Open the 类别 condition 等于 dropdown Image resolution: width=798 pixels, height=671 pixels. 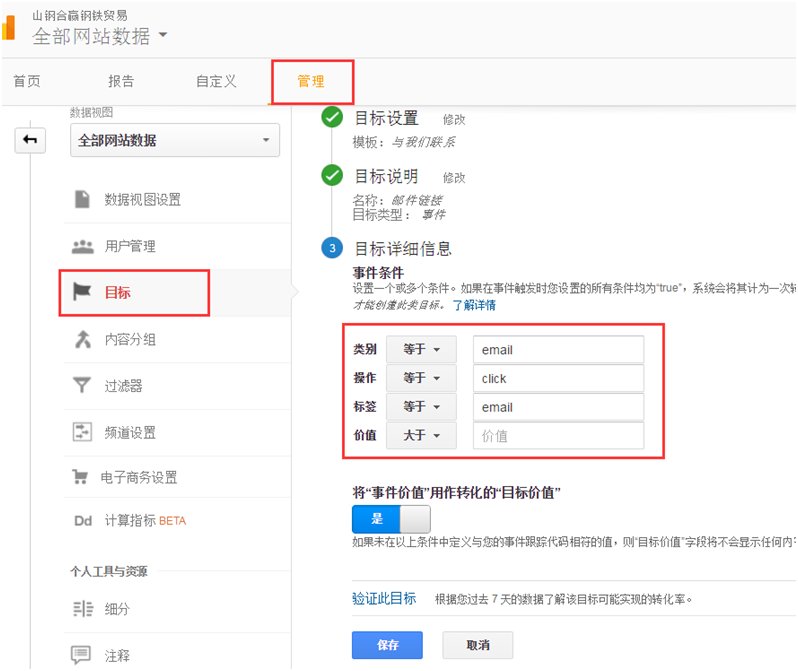tap(421, 350)
